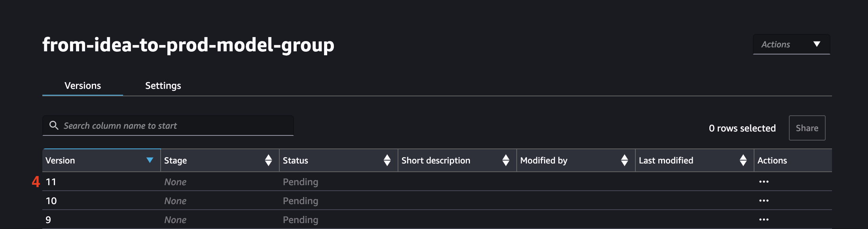Screen dimensions: 868x229
Task: Open the ellipsis menu for version 9
Action: tap(764, 220)
